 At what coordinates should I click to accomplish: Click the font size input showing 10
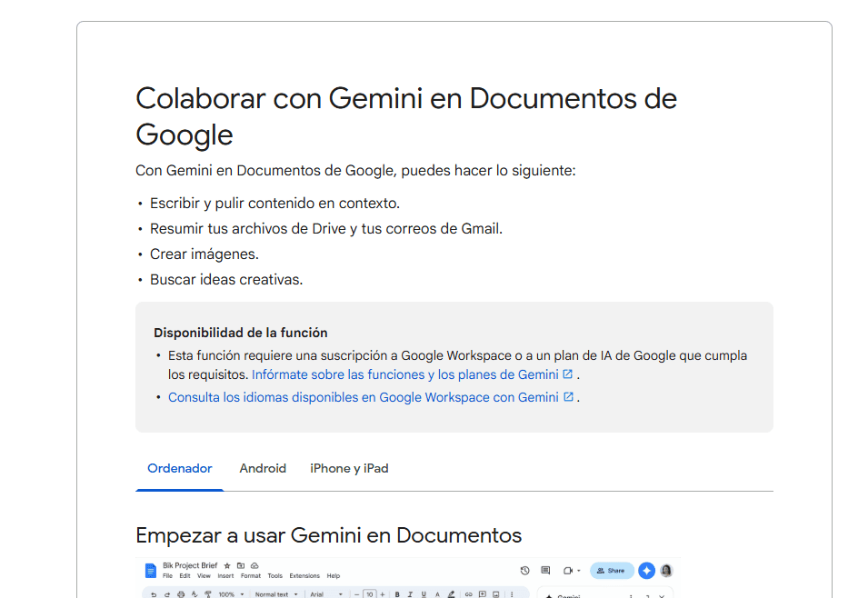pyautogui.click(x=370, y=594)
